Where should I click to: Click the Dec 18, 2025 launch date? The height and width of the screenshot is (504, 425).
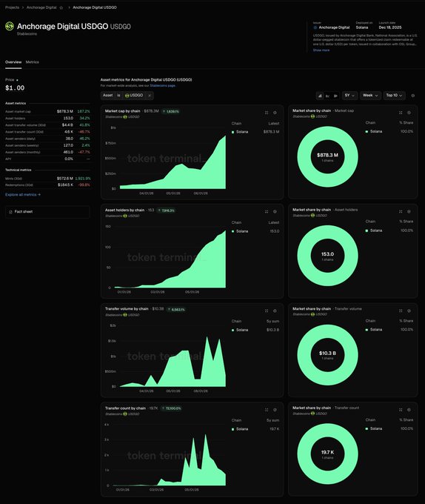(390, 27)
